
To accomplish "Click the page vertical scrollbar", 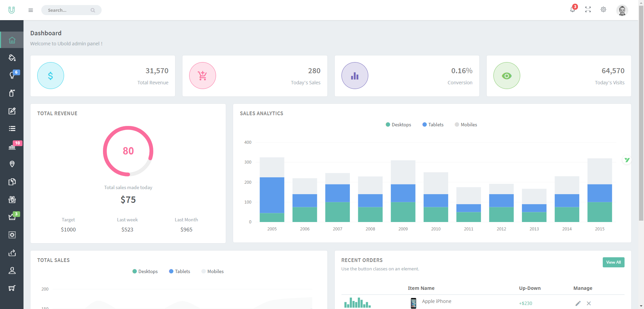I will (641, 113).
